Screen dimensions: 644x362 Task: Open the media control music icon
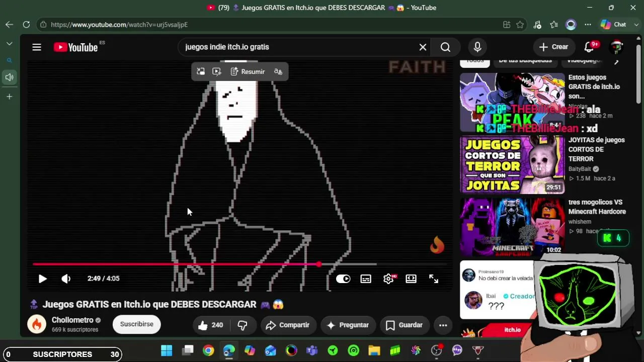point(537,25)
